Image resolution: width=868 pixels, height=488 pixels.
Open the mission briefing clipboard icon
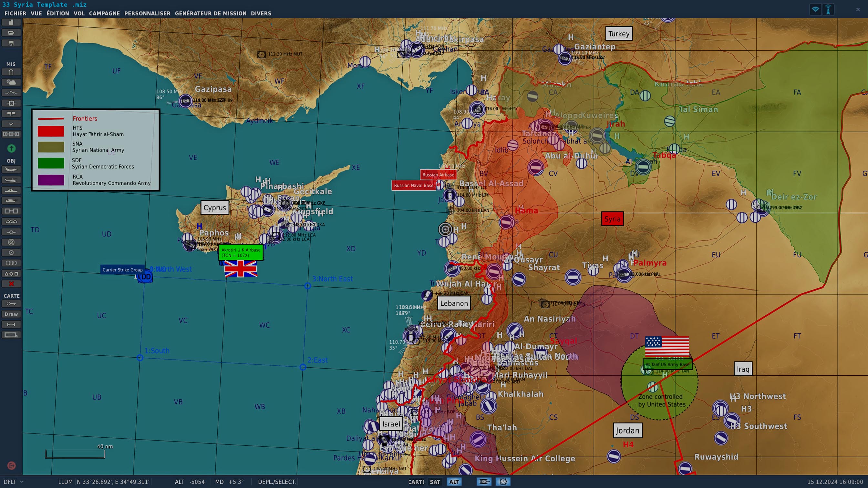pos(11,72)
